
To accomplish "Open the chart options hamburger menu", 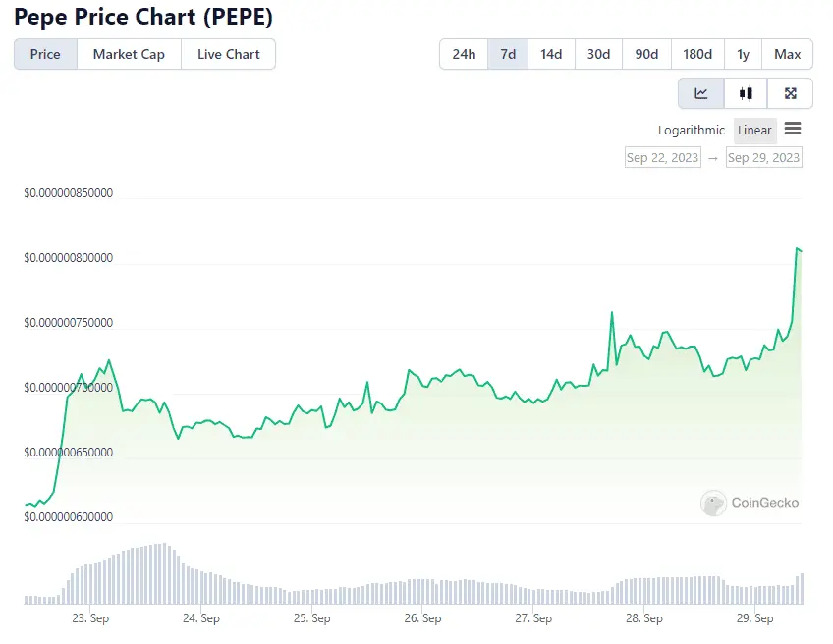I will click(793, 129).
